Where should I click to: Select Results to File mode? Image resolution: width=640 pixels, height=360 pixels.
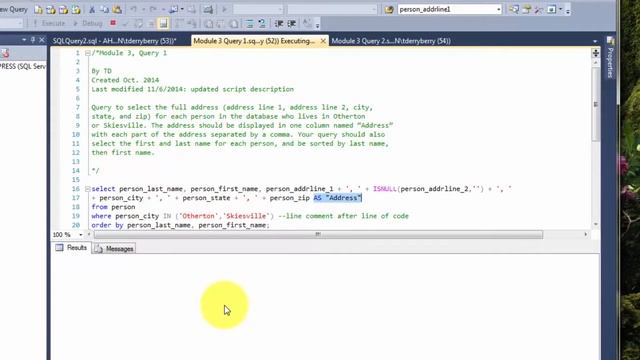coord(233,24)
